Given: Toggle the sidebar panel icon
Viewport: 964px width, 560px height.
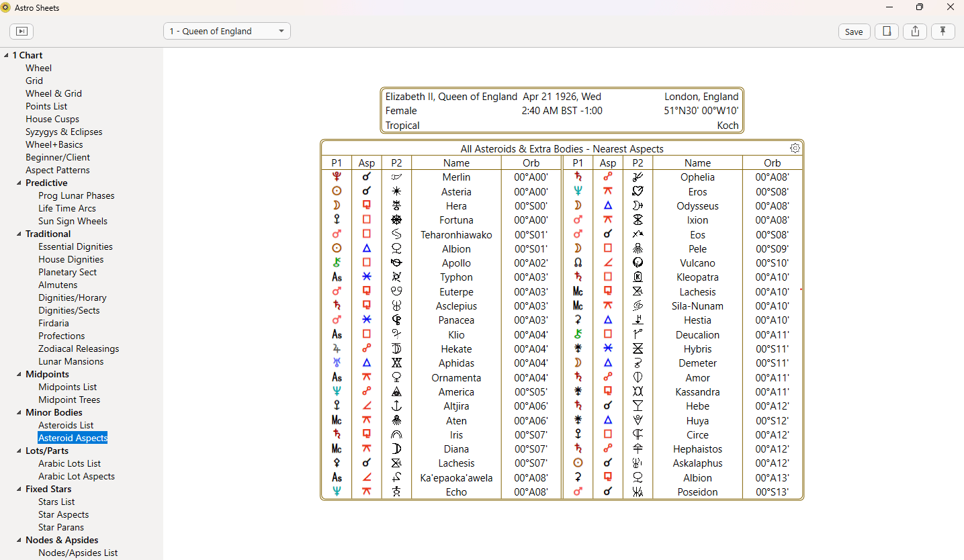Looking at the screenshot, I should click(21, 32).
